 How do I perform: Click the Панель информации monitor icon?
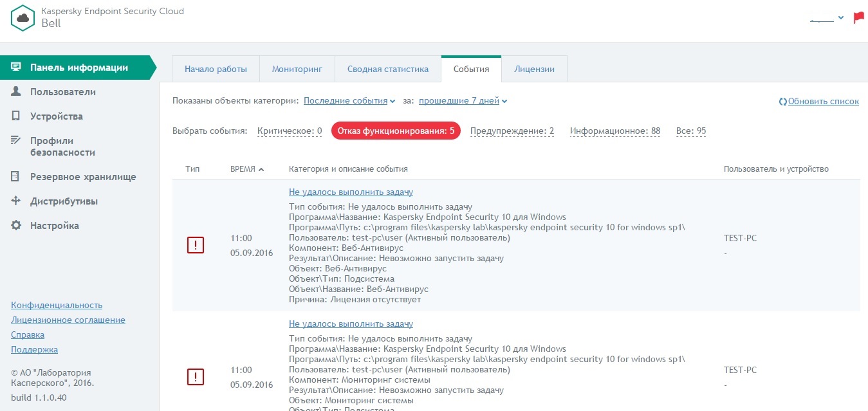pos(16,68)
